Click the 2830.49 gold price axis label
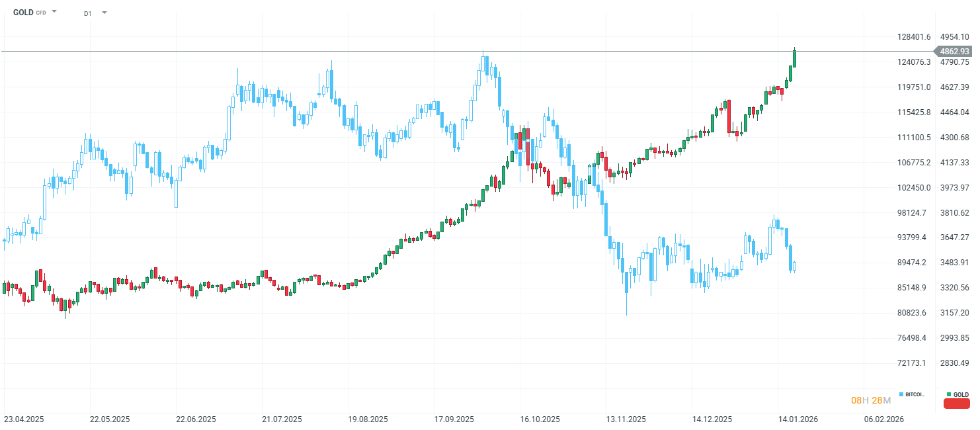This screenshot has height=430, width=980. [955, 363]
